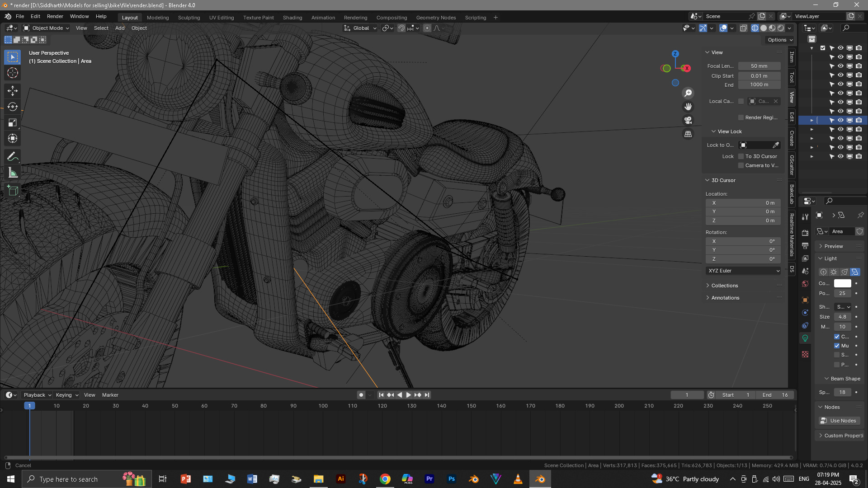Viewport: 868px width, 488px height.
Task: Set light type to Point
Action: [823, 272]
